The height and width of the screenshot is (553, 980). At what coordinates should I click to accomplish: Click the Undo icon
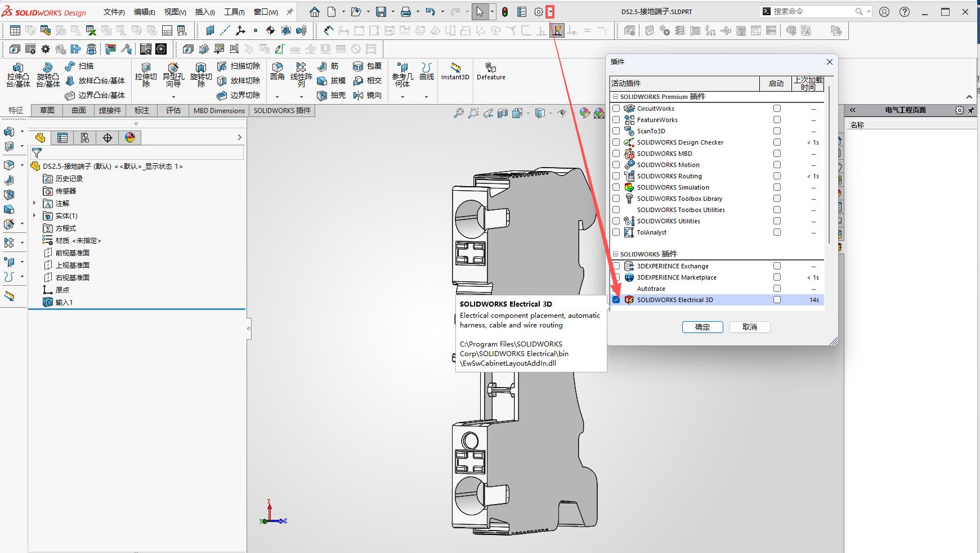point(431,12)
